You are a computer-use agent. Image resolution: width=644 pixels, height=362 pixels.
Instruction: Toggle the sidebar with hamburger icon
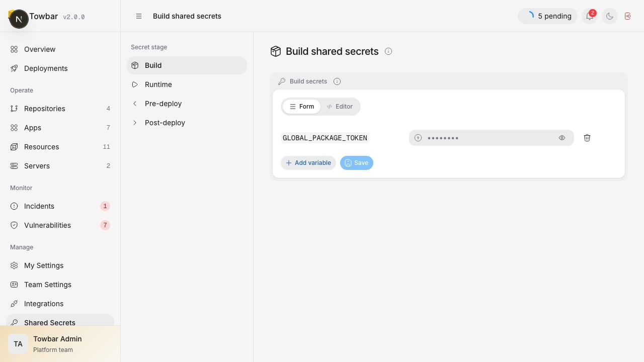(x=139, y=16)
